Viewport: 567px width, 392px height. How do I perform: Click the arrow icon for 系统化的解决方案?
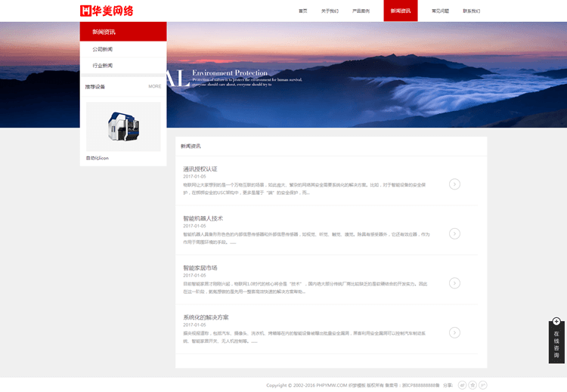coord(454,333)
